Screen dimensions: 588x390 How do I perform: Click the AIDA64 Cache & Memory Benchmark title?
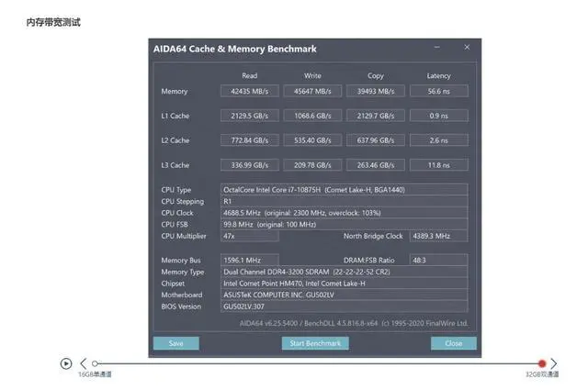(235, 49)
